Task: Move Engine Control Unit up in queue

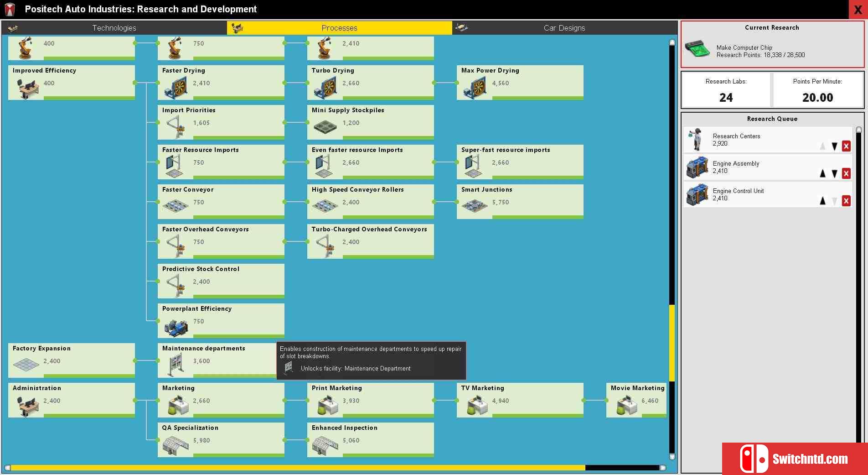Action: [823, 201]
